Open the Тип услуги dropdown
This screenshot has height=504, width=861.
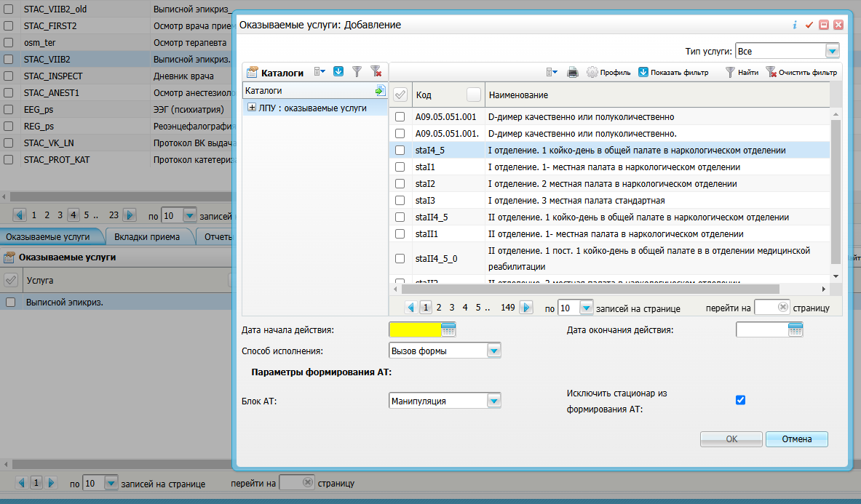(x=832, y=51)
